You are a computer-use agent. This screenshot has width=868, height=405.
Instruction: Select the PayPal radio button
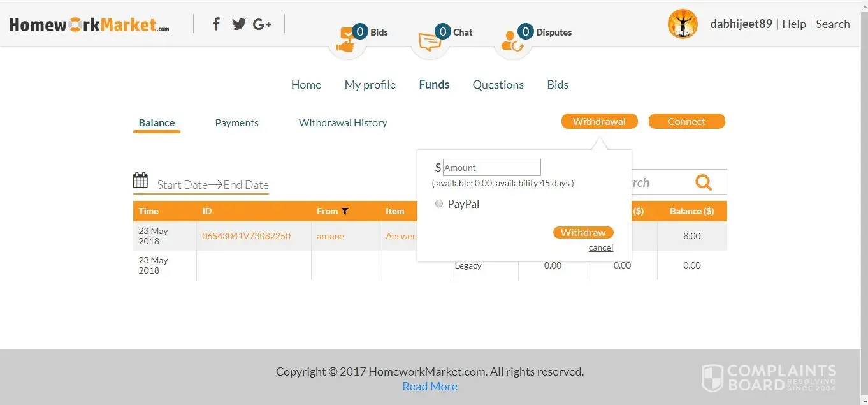[438, 204]
